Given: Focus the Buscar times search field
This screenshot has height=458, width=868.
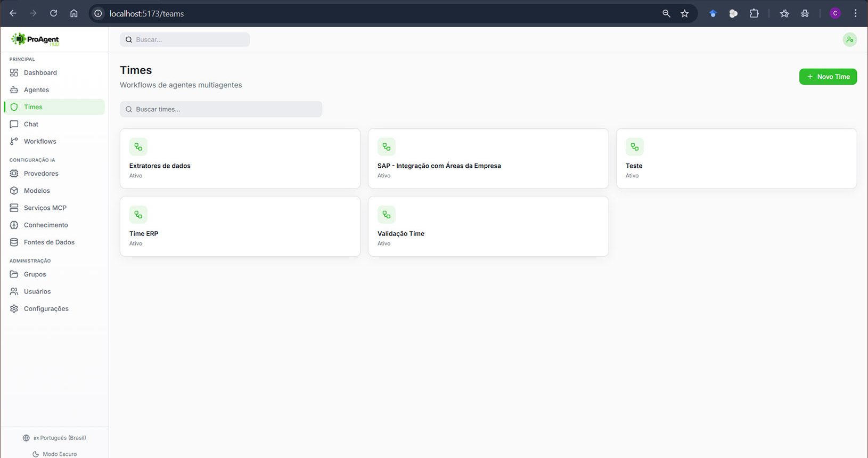Looking at the screenshot, I should (x=221, y=109).
